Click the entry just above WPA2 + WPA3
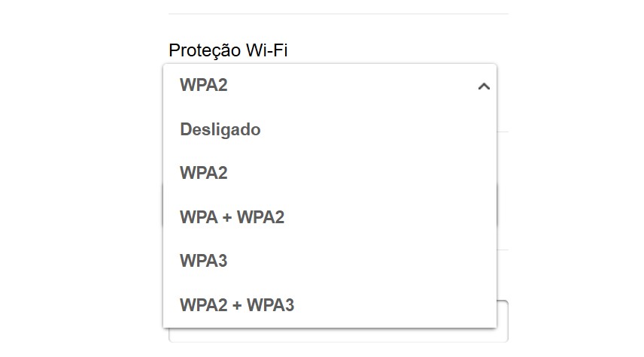Screen dimensions: 644x357 click(x=204, y=262)
